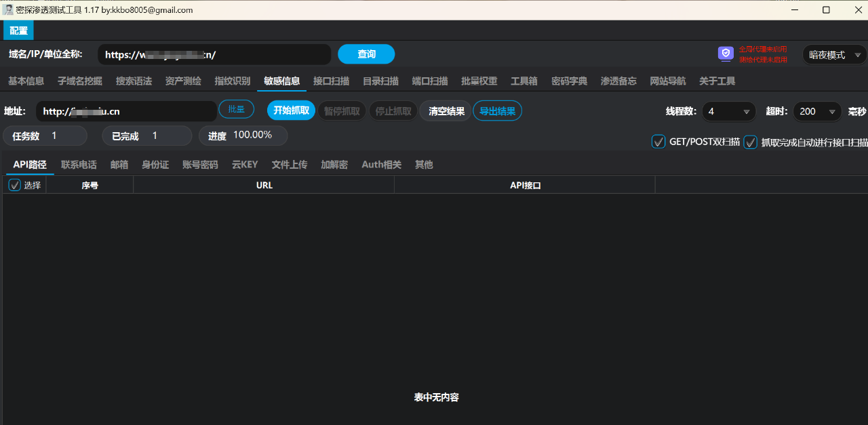Click the 已完成 value field
Viewport: 868px width, 425px height.
(147, 136)
